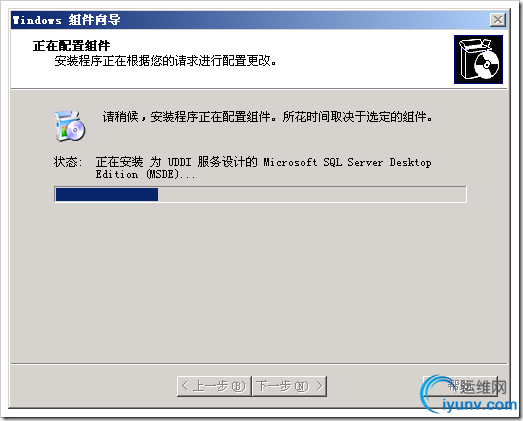
Task: Click the 请稍候 wait message text
Action: click(120, 117)
